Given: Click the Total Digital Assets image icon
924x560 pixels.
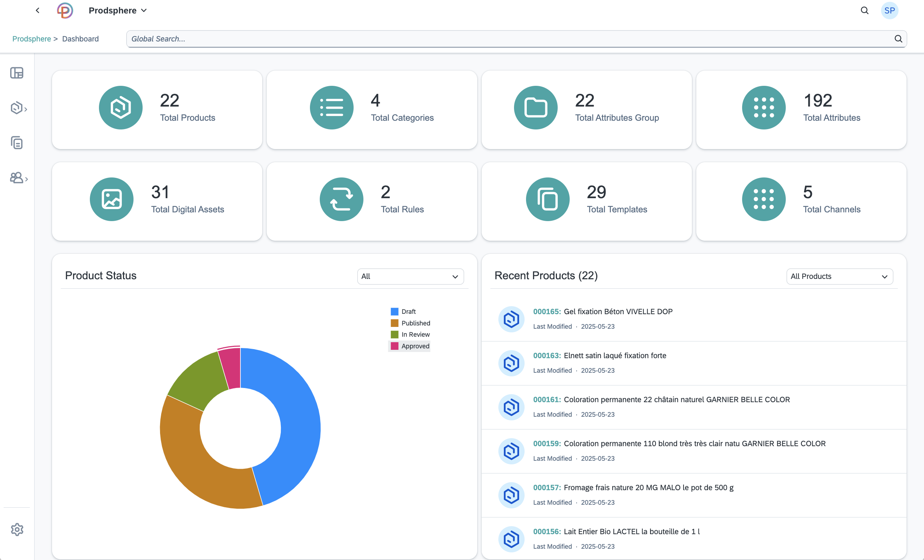Looking at the screenshot, I should coord(112,199).
